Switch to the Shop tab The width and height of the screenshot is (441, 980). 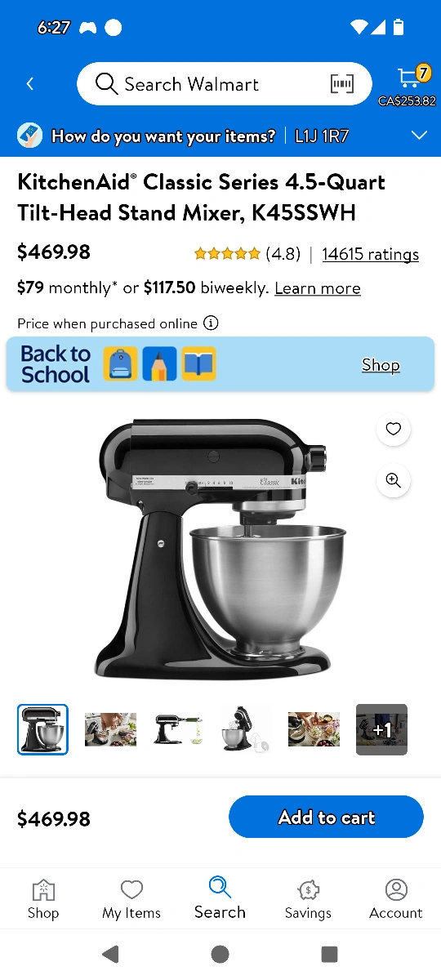click(43, 899)
